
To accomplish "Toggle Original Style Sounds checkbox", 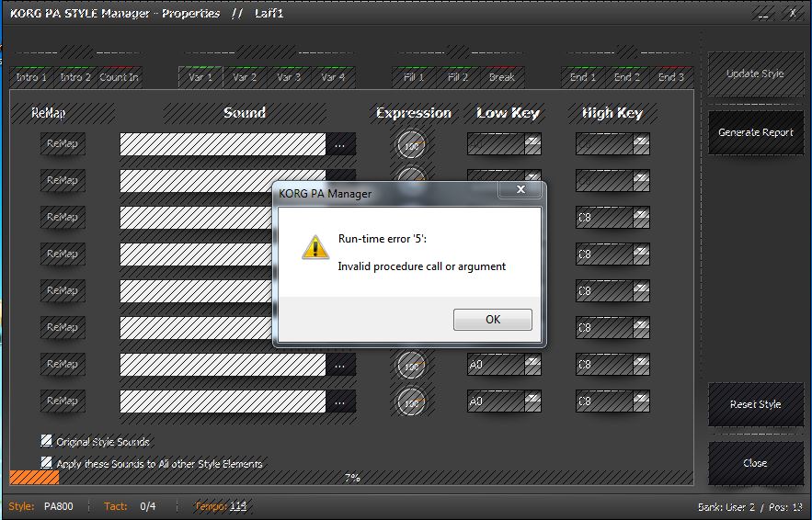I will click(x=47, y=440).
